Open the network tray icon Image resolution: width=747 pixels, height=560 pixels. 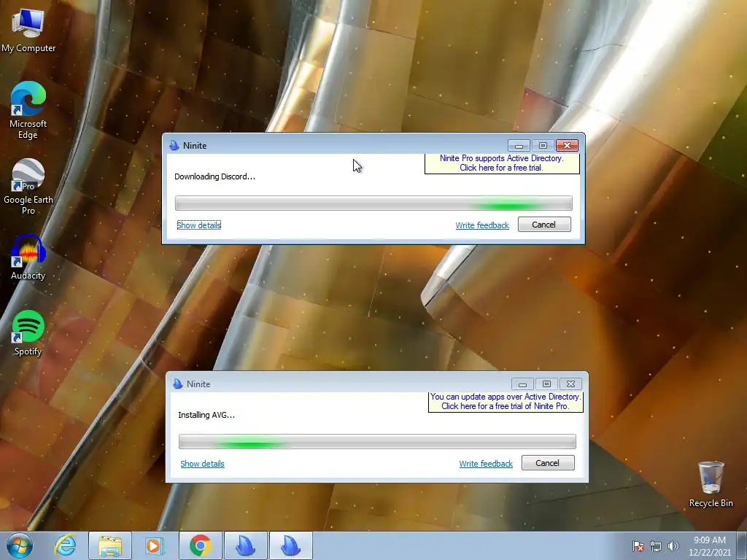coord(656,546)
